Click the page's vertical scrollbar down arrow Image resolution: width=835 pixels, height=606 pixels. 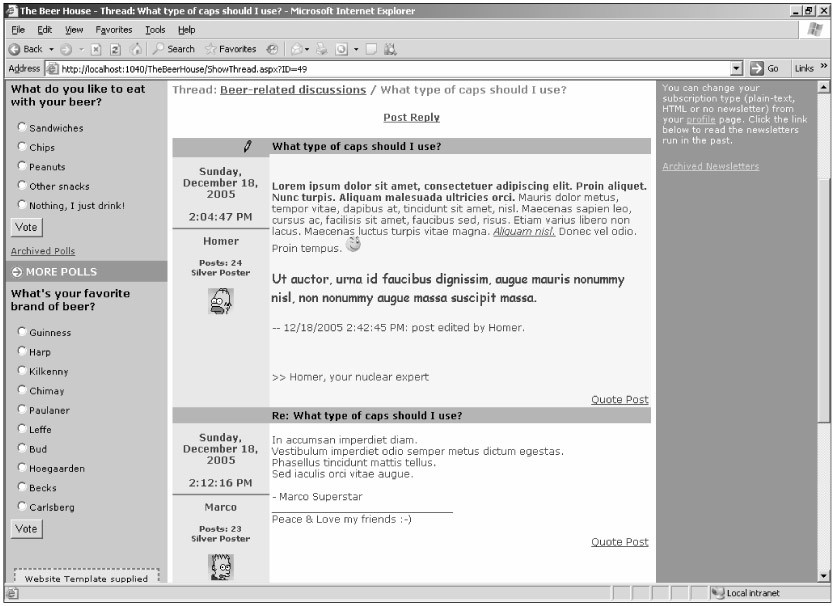(x=824, y=575)
